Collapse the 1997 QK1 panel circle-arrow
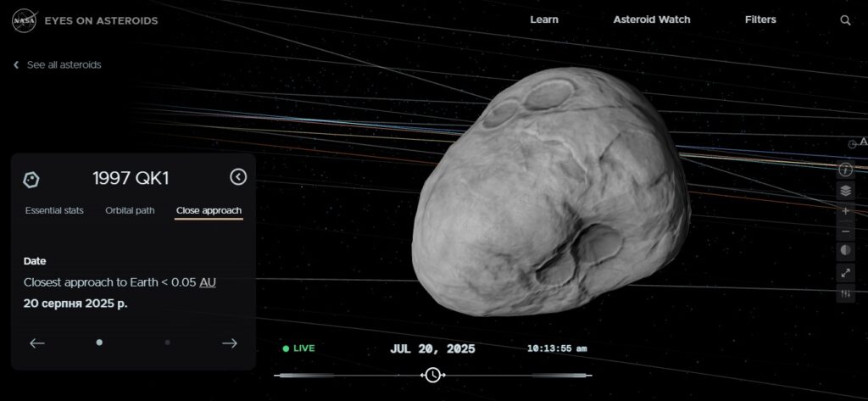 coord(238,177)
